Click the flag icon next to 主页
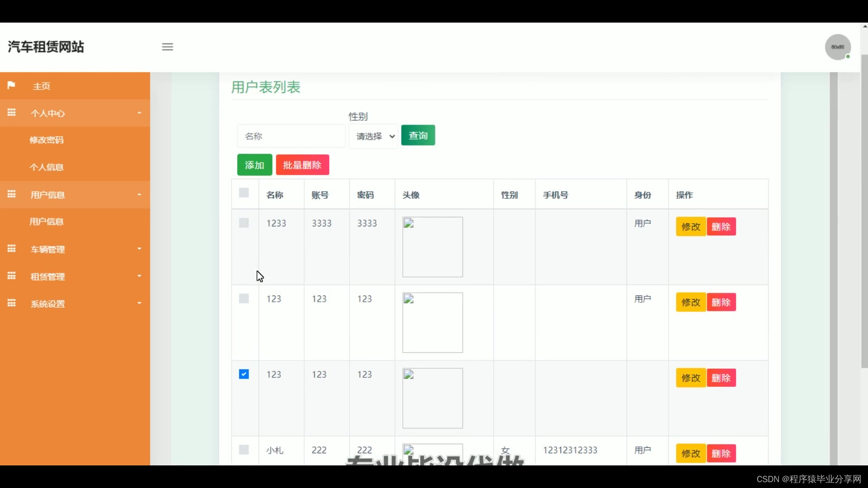Image resolution: width=868 pixels, height=488 pixels. tap(11, 85)
